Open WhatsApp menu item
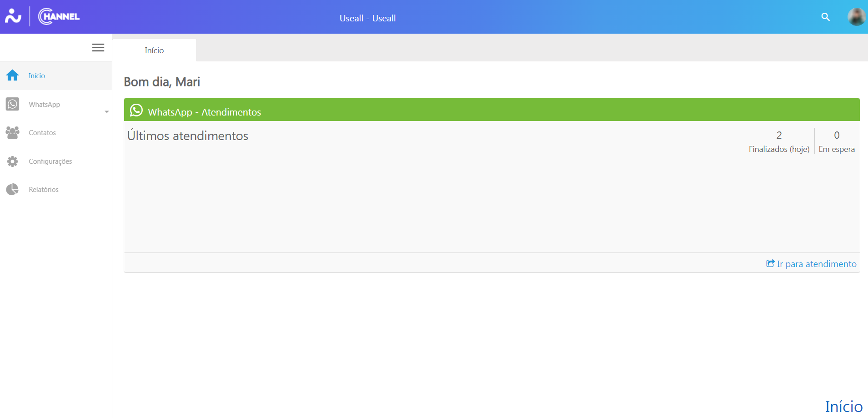The image size is (868, 418). 56,104
